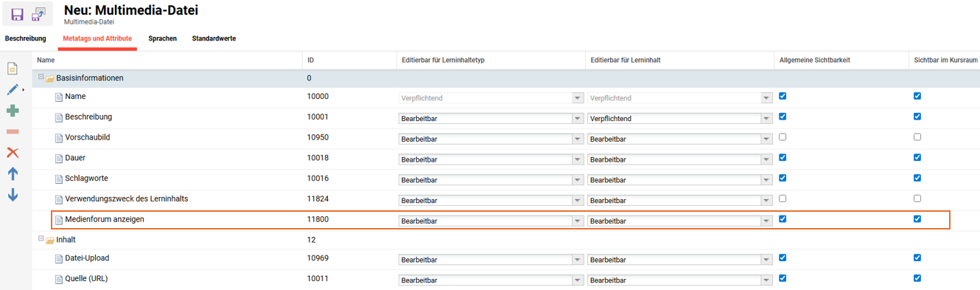980x290 pixels.
Task: Click the document icon beside Vorschaubild
Action: coord(59,138)
